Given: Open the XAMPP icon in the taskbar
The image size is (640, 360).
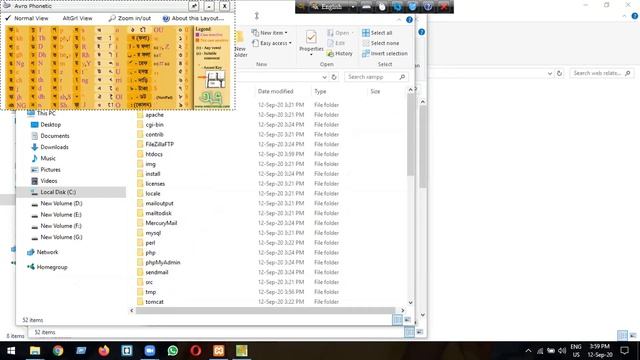Looking at the screenshot, I should tap(218, 351).
